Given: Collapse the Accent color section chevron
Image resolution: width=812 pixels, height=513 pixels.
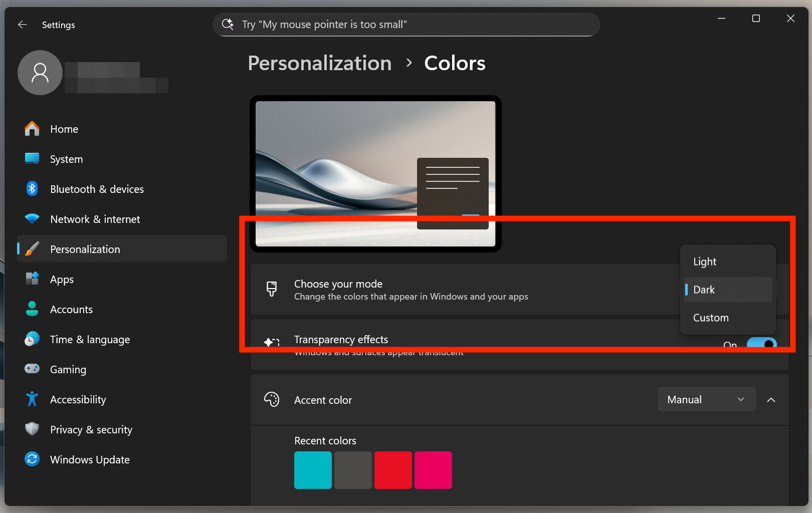Looking at the screenshot, I should pos(771,400).
